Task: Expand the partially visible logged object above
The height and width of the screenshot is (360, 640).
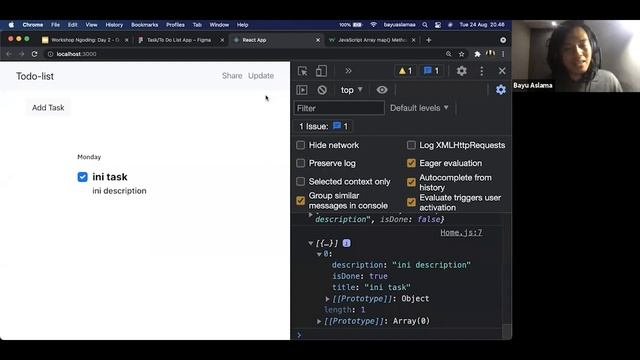Action: [311, 215]
